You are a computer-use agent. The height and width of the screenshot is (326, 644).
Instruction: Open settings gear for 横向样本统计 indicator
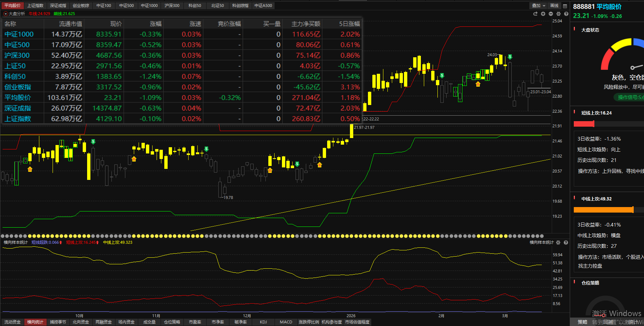click(x=558, y=242)
